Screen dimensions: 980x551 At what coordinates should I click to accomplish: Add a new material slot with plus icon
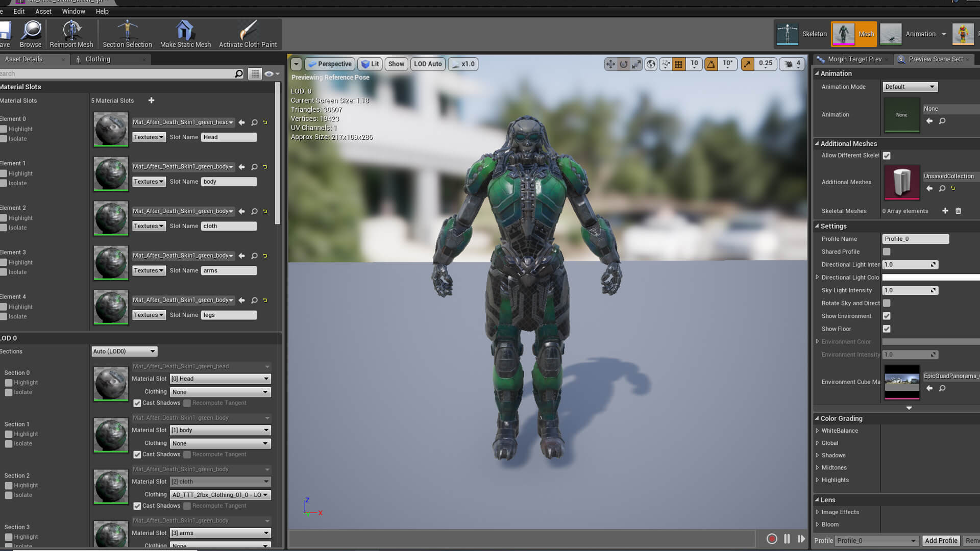point(151,101)
